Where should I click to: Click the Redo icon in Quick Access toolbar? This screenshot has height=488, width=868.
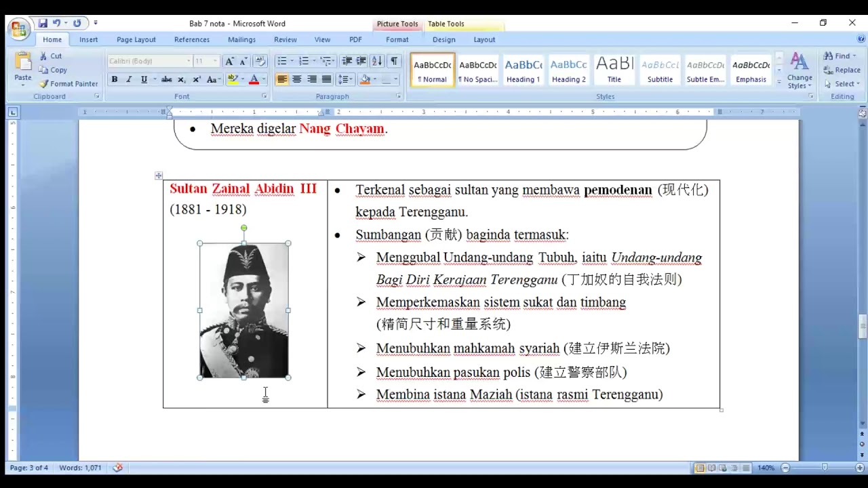77,23
